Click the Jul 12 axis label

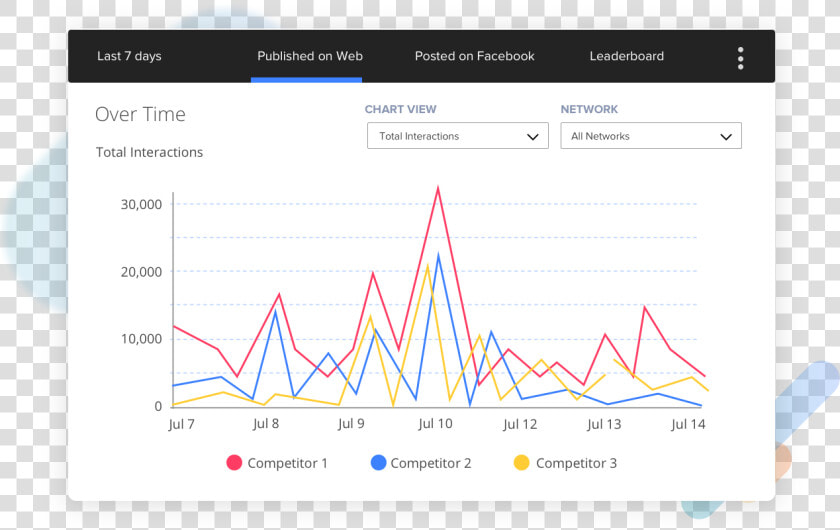coord(520,424)
